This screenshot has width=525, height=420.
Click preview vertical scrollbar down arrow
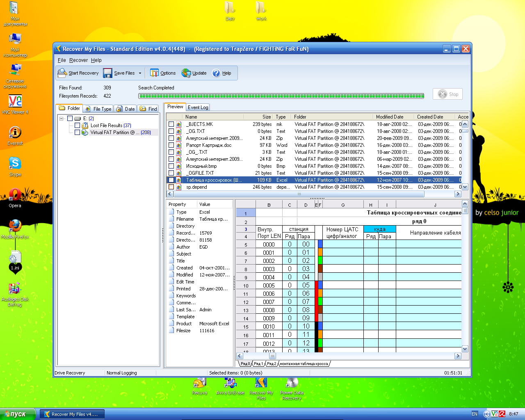(x=465, y=349)
